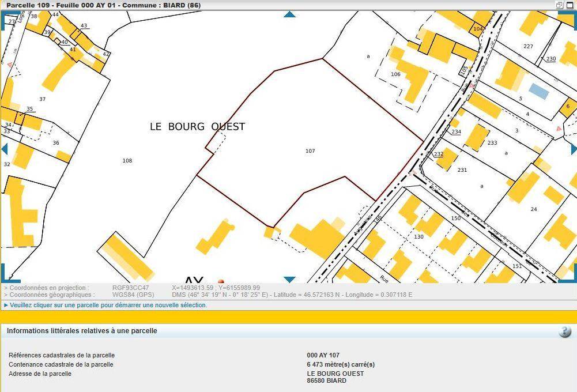Open help with the question mark icon

564,331
